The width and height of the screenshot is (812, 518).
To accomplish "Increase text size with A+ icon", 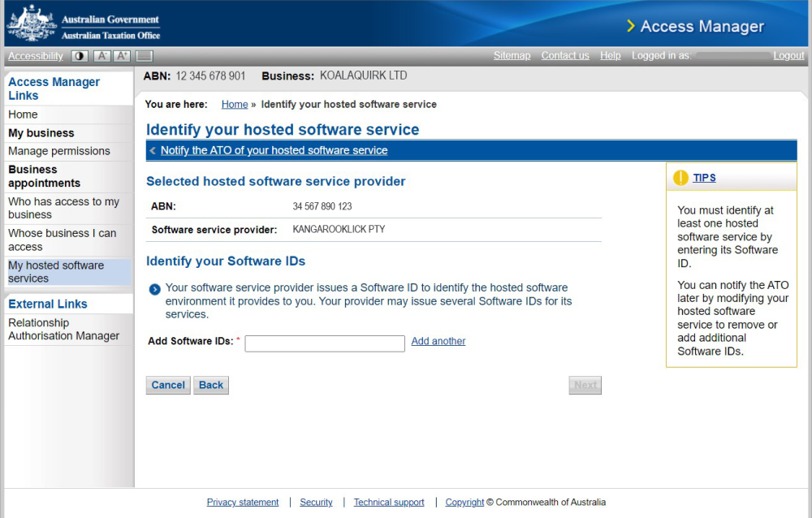I will pos(123,56).
